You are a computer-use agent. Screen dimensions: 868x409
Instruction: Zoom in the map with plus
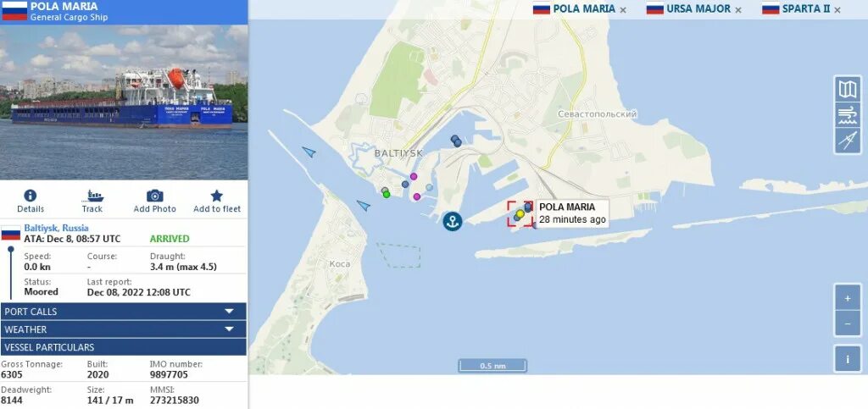[x=848, y=298]
